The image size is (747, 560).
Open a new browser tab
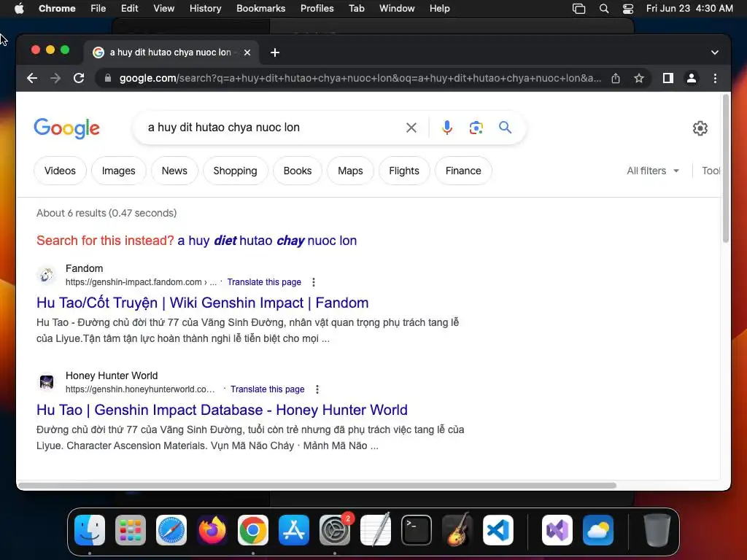[x=275, y=52]
